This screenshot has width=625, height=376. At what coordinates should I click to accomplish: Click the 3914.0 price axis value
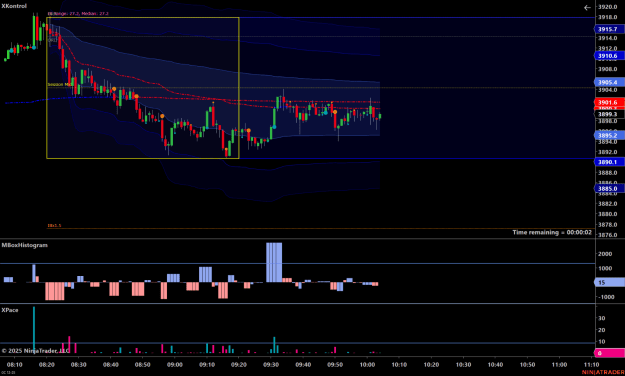coord(607,38)
